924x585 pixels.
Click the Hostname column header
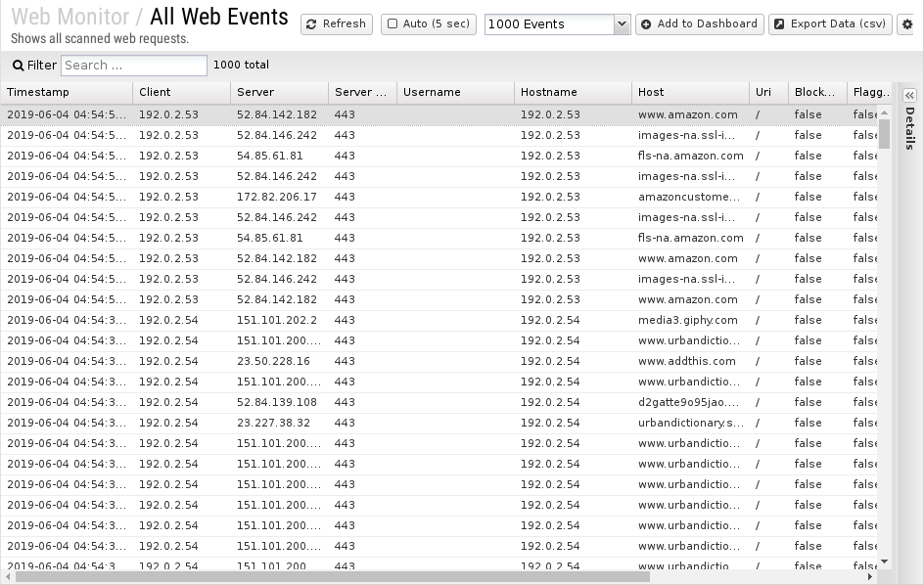[x=573, y=92]
